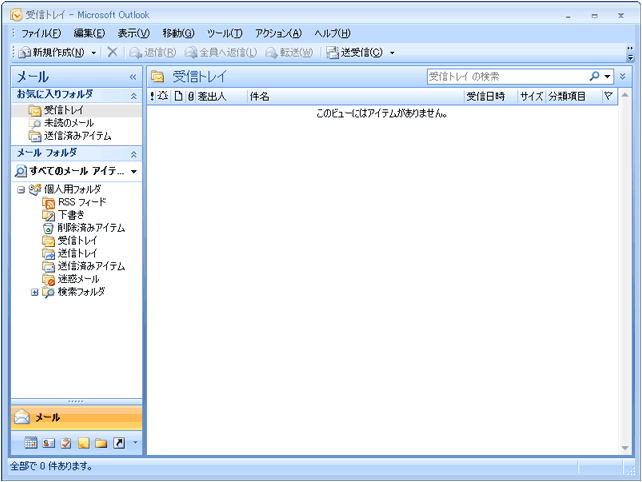Open the ヘルプ menu
The image size is (642, 482).
click(x=332, y=33)
